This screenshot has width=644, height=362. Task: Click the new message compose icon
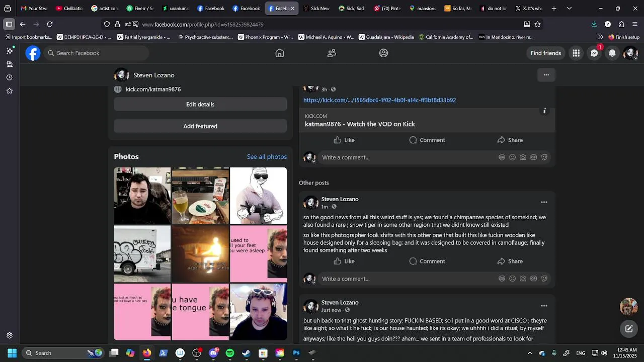pyautogui.click(x=629, y=329)
